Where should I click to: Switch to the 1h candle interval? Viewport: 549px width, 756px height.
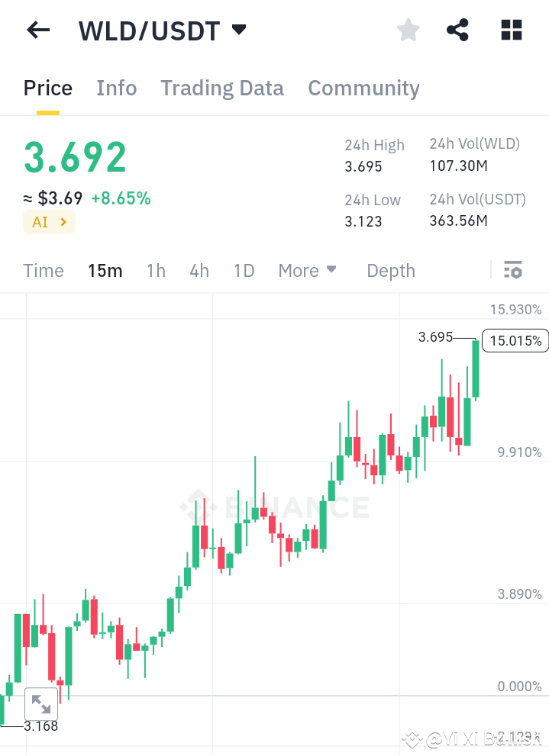(156, 270)
